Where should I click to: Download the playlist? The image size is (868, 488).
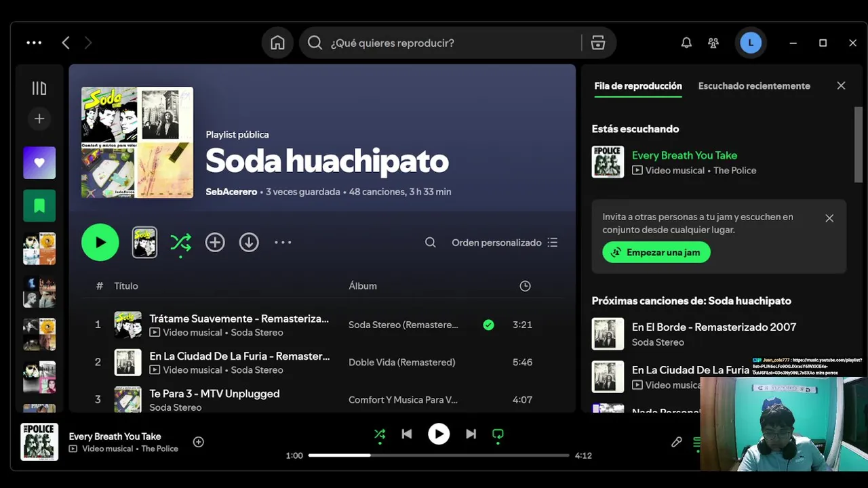249,242
